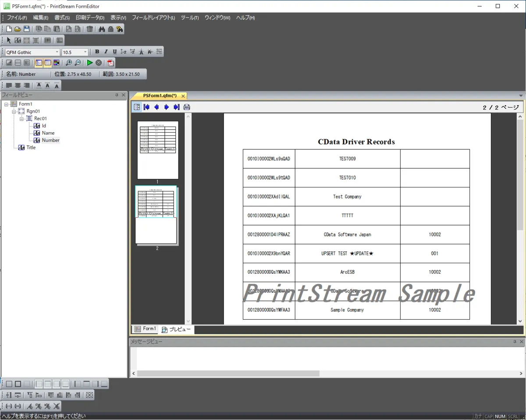Collapse the Rec01 tree node
This screenshot has height=420, width=526.
pyautogui.click(x=21, y=119)
